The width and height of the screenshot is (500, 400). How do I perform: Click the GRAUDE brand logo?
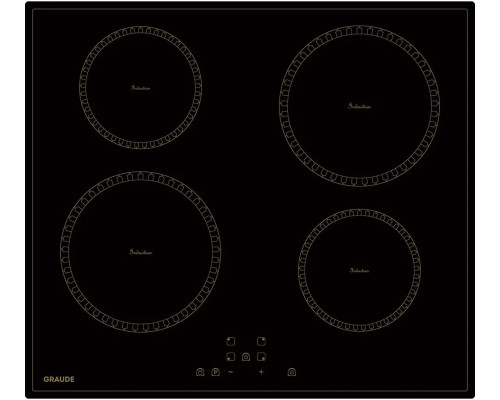coord(59,379)
